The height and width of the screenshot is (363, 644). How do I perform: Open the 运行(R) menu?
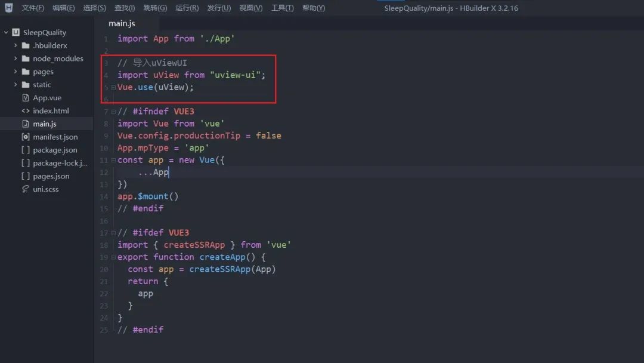point(187,8)
